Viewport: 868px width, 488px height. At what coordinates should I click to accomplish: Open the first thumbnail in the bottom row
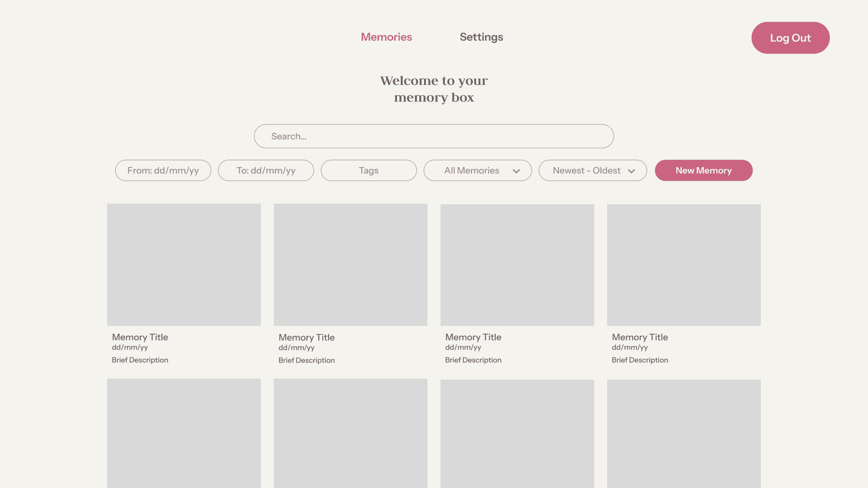tap(184, 433)
